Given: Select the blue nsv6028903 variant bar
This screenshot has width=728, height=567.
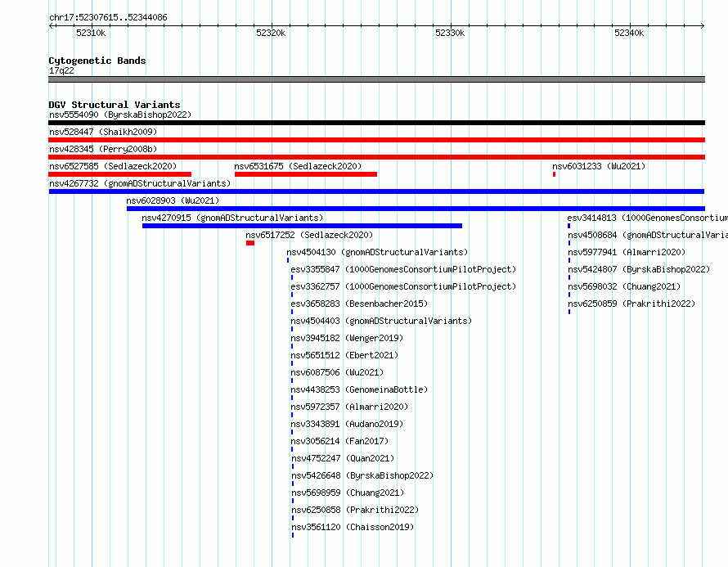Looking at the screenshot, I should click(x=416, y=209).
